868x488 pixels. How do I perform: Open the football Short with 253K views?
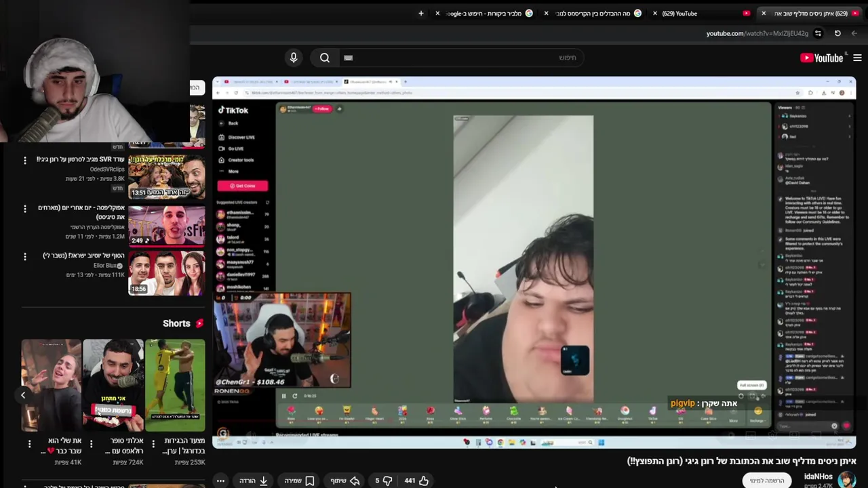175,385
